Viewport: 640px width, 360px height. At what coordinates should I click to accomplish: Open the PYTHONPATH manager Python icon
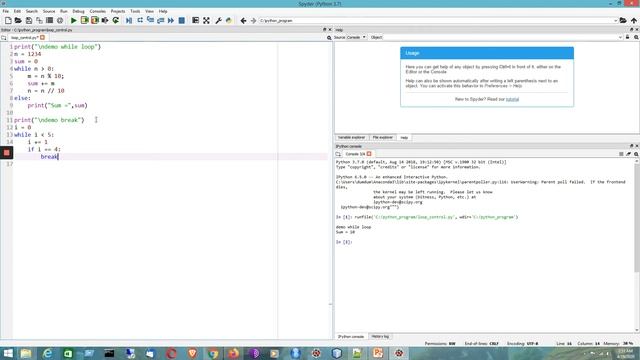229,20
